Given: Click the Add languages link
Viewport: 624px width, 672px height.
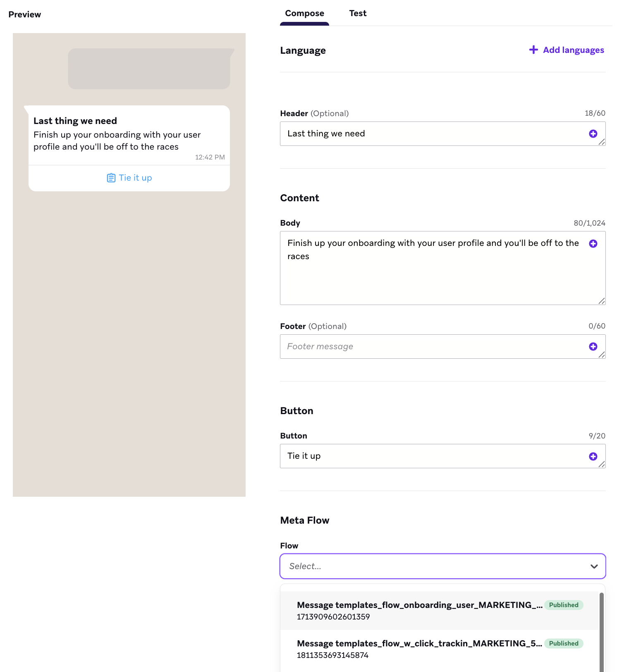Looking at the screenshot, I should [x=573, y=50].
